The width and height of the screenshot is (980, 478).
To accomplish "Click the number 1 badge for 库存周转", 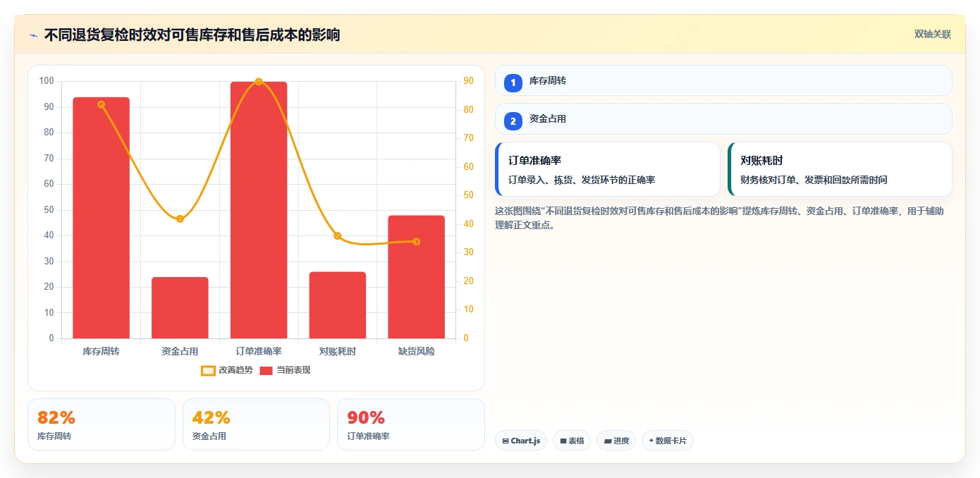I will 513,82.
